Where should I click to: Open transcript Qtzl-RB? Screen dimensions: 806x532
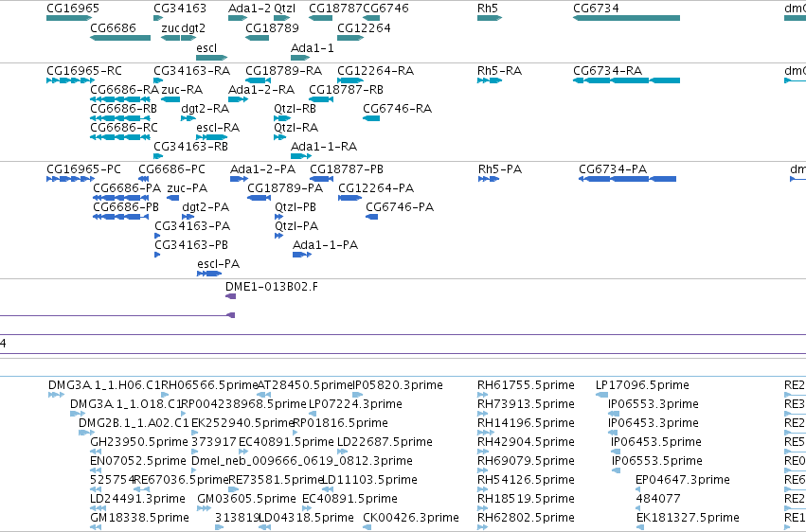point(296,108)
